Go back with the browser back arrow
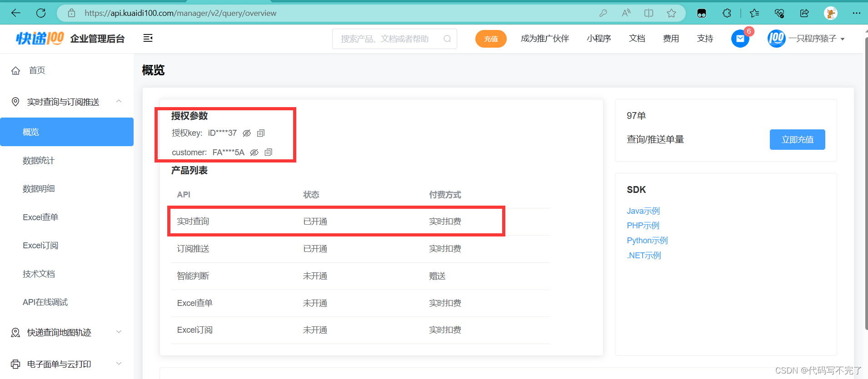This screenshot has height=379, width=868. 16,13
